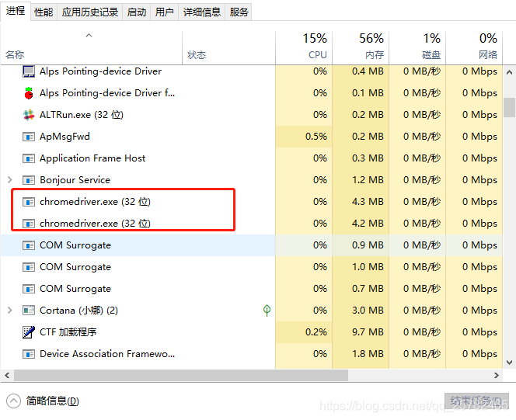
Task: Click the colorful ALTRun.exe icon
Action: point(29,115)
